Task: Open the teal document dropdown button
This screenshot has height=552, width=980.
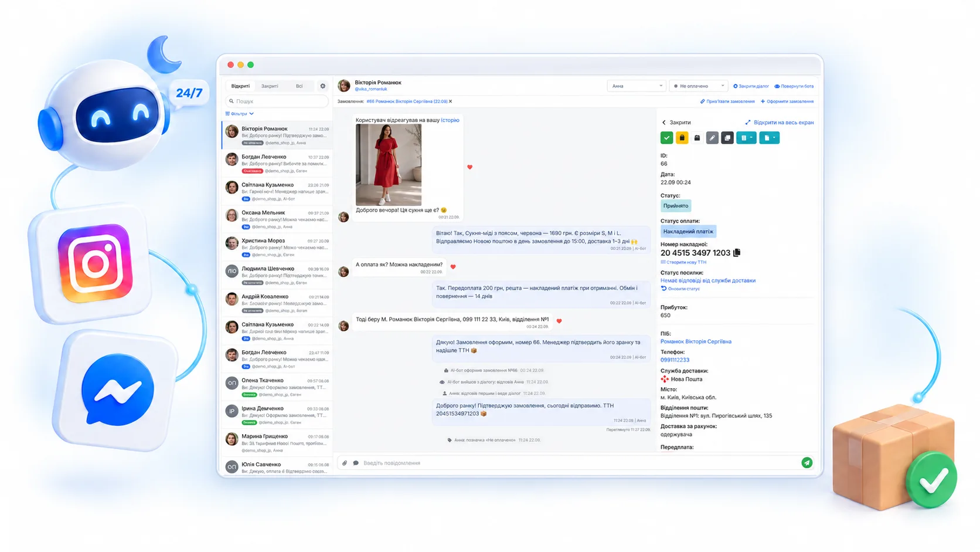Action: click(x=770, y=138)
